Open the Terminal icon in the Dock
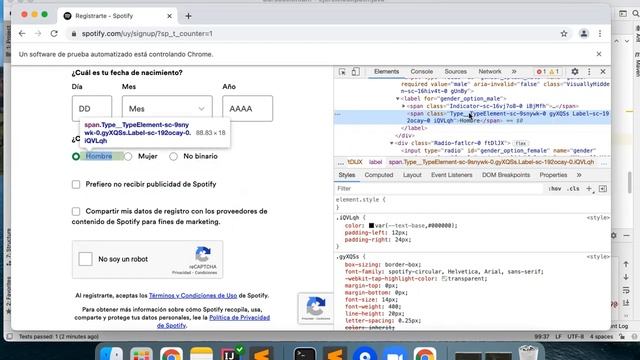This screenshot has height=360, width=640. 304,354
